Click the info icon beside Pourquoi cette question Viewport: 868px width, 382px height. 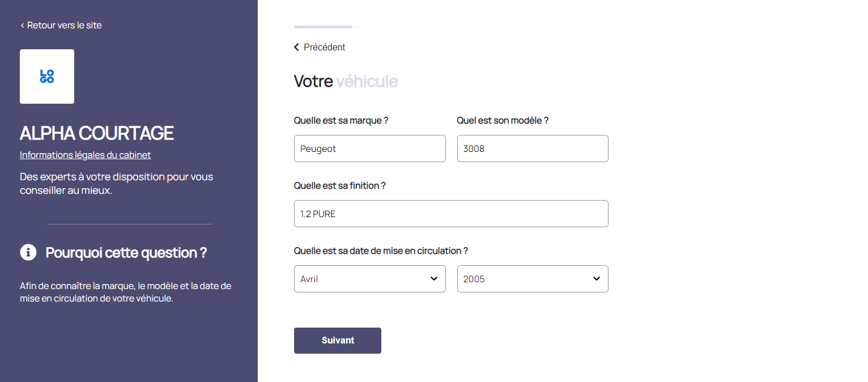pyautogui.click(x=28, y=252)
